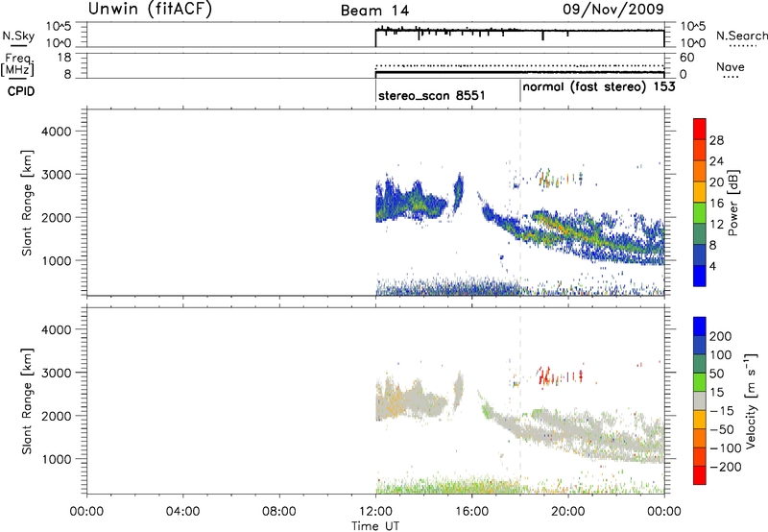
Task: Click the 'Velocity [m s-1]' colorbar title
Action: pyautogui.click(x=751, y=400)
